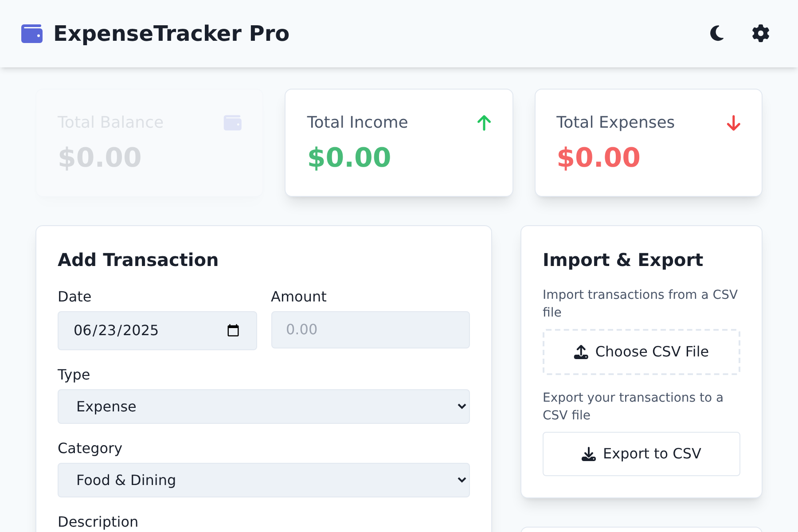Expand the Category dropdown showing Food & Dining

pos(263,480)
